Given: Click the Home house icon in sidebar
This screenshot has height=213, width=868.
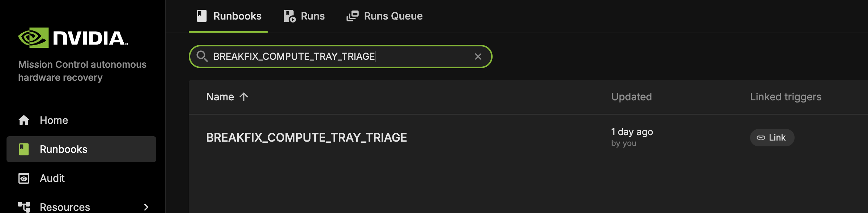Looking at the screenshot, I should [x=24, y=120].
